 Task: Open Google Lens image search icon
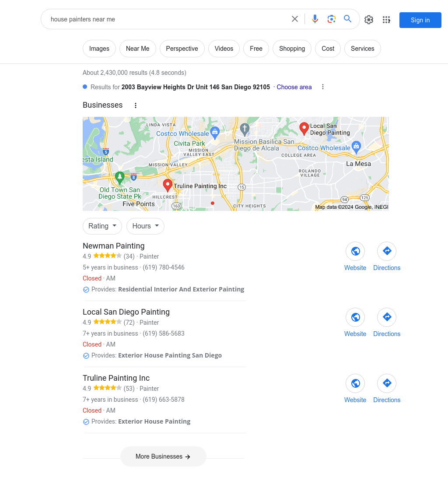click(x=331, y=19)
